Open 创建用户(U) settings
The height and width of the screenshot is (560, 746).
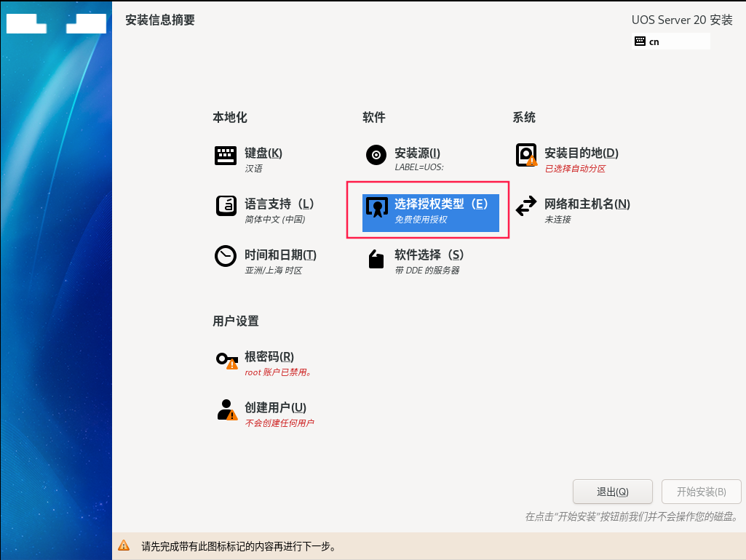click(265, 413)
